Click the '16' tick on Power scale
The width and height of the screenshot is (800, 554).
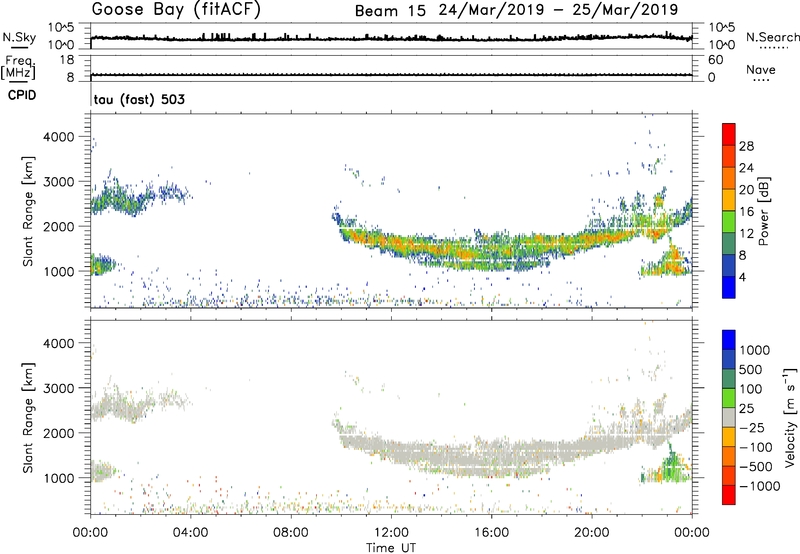(x=746, y=212)
